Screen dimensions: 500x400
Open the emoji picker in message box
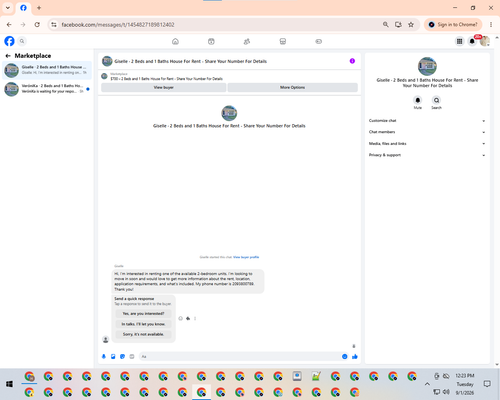(345, 356)
